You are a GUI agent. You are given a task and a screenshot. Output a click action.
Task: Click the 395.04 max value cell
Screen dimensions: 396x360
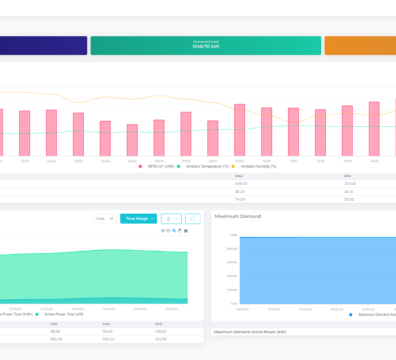coord(108,339)
